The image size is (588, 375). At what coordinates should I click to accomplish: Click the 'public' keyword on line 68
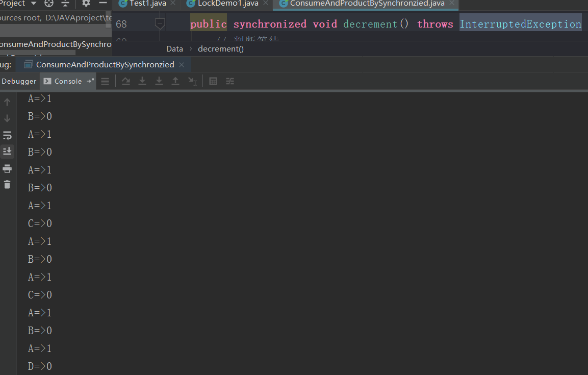point(209,24)
